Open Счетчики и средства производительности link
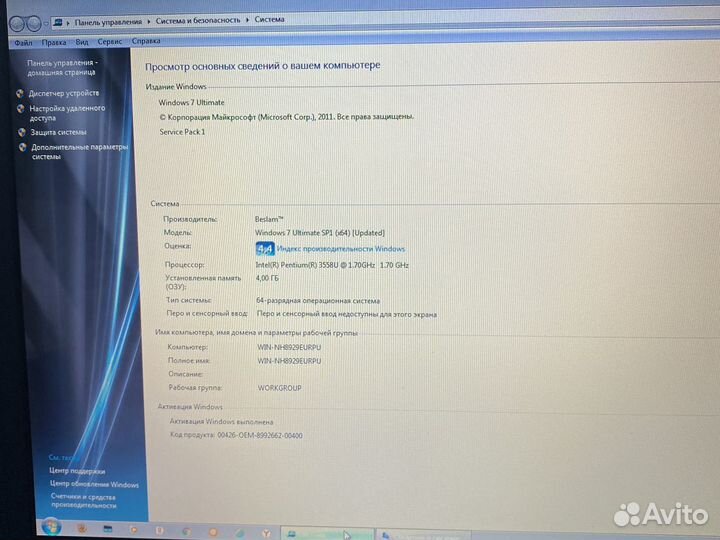720x540 pixels. [84, 501]
